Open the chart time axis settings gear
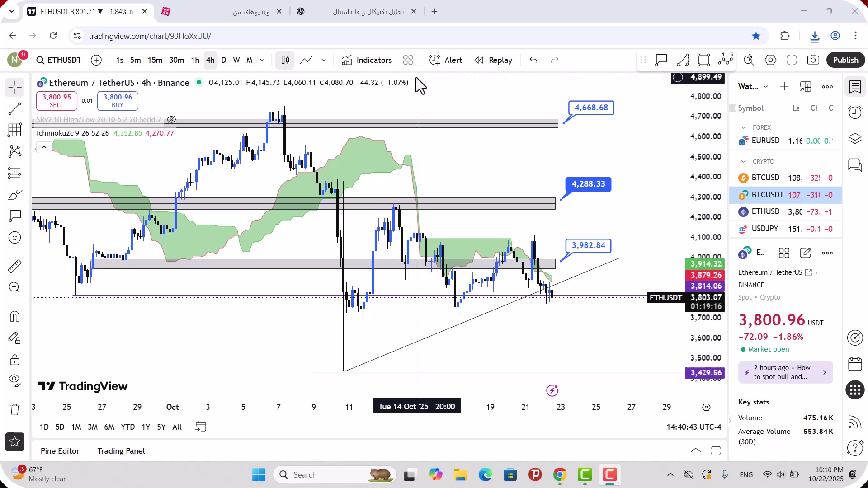Screen dimensions: 868x488 pos(707,407)
